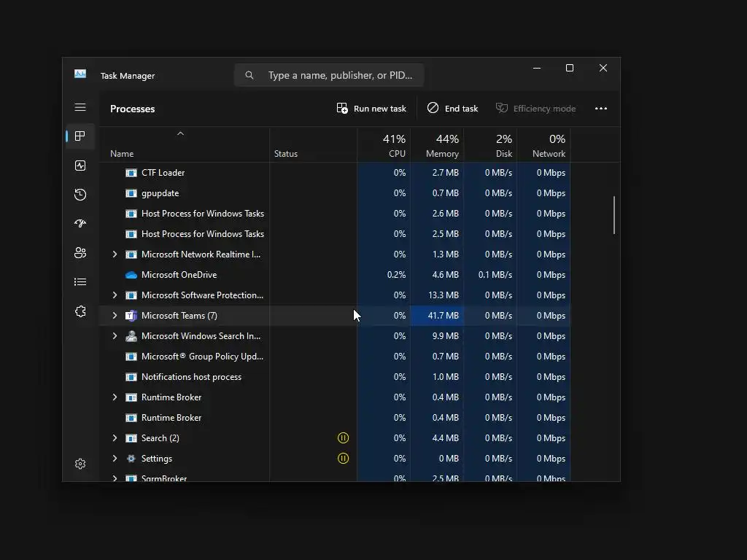Sort by the Disk column header
Viewport: 747px width, 560px height.
(491, 145)
